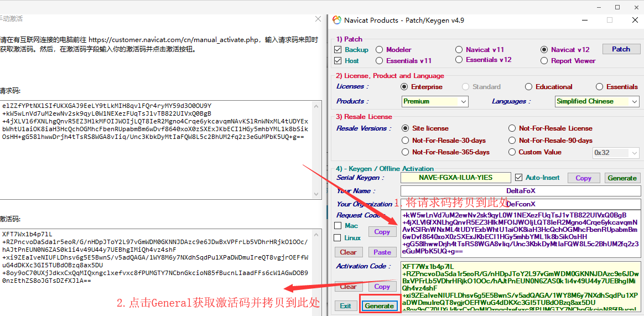Enable the Linux checkbox
The image size is (644, 316).
[x=338, y=238]
